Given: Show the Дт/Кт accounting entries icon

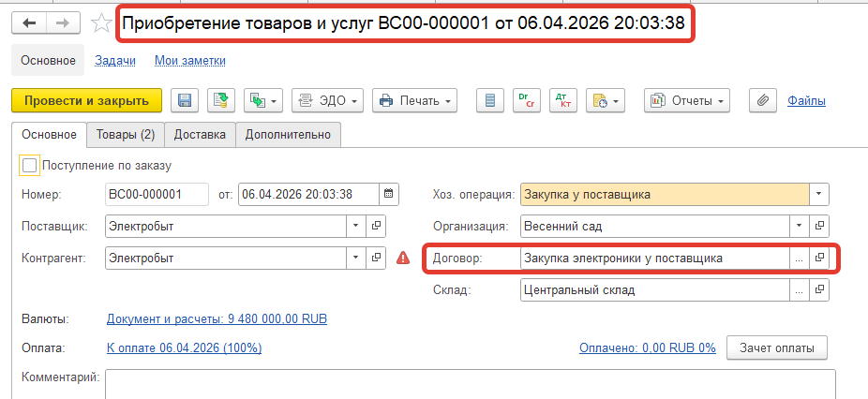Looking at the screenshot, I should [x=561, y=100].
